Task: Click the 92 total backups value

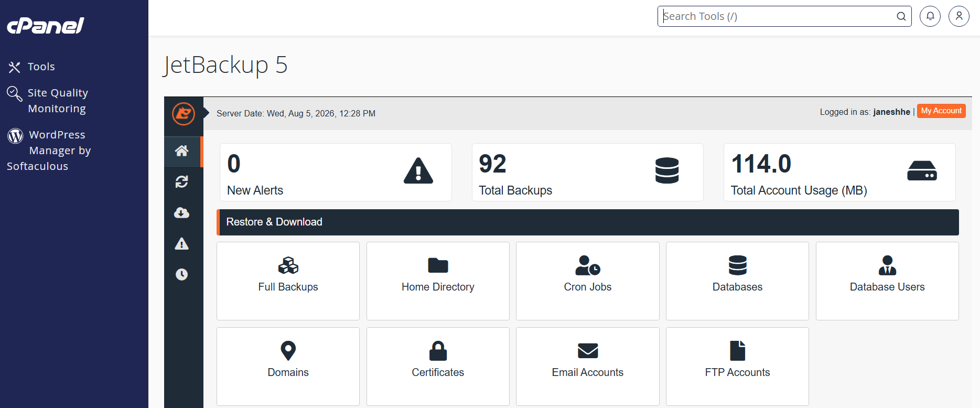Action: point(492,164)
